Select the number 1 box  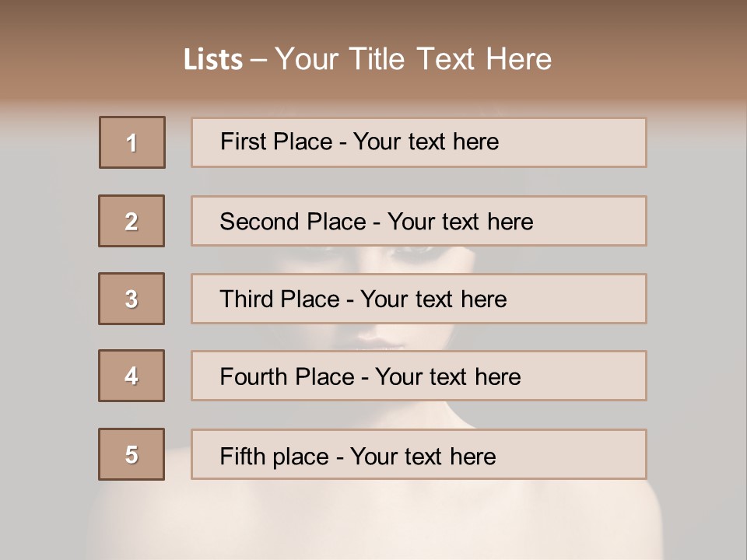pos(132,142)
